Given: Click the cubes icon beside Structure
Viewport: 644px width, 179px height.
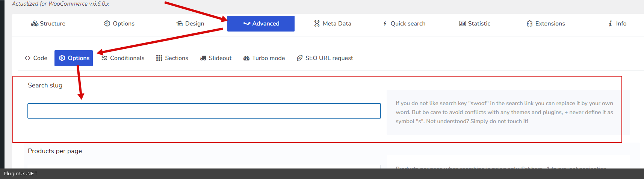Looking at the screenshot, I should 35,24.
